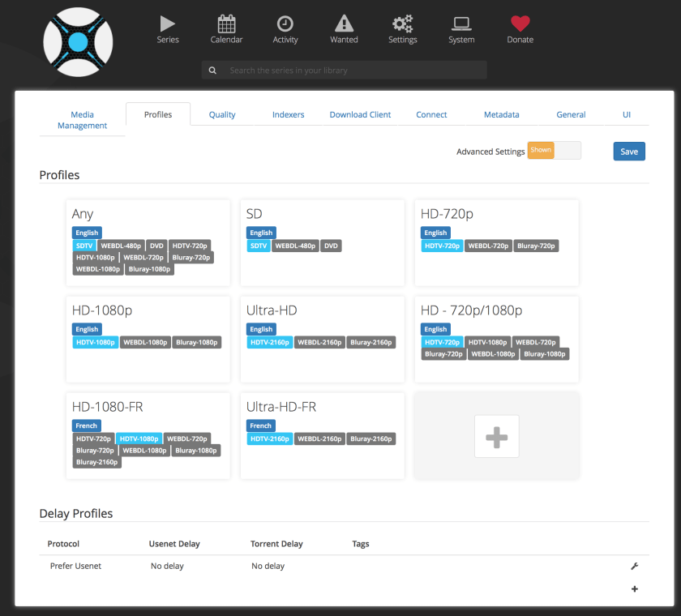
Task: Click the Donate heart icon
Action: tap(520, 24)
